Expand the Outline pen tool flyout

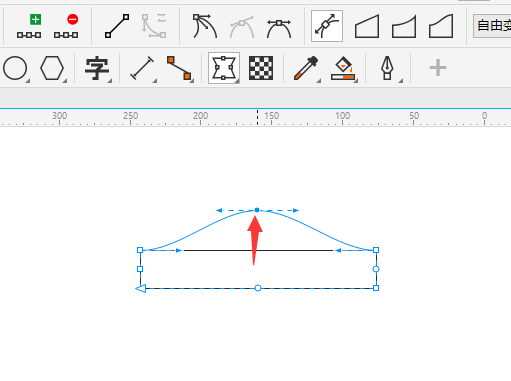click(401, 81)
